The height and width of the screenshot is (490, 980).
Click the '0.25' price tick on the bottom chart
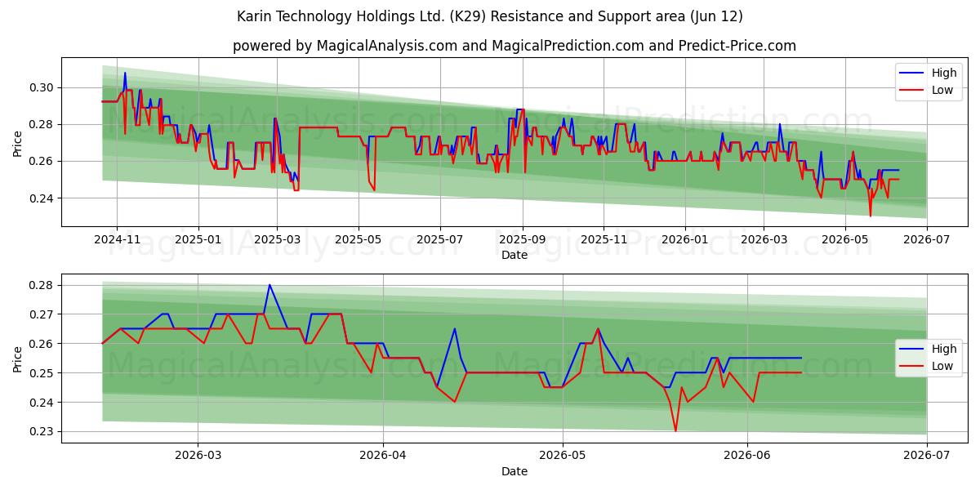pyautogui.click(x=42, y=373)
